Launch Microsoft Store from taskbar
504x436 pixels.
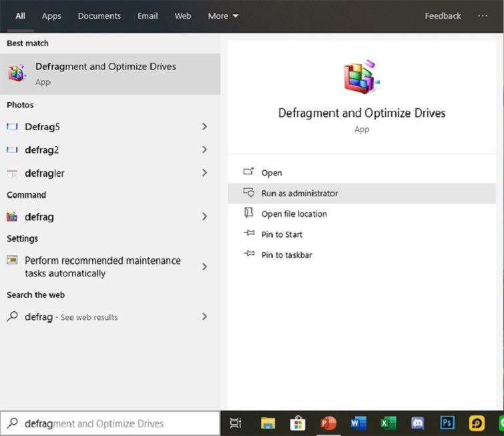click(x=298, y=423)
